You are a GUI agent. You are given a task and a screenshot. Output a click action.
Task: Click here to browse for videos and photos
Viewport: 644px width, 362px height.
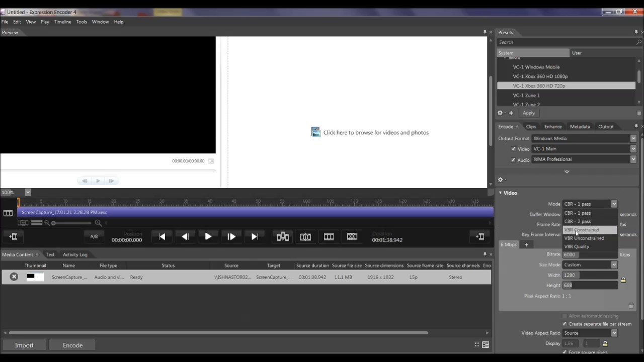[376, 132]
